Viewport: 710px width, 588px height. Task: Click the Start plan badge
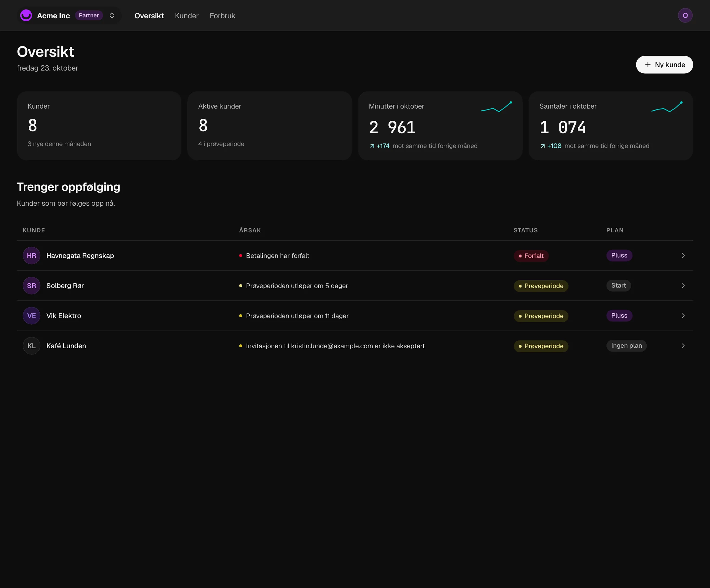(x=618, y=285)
